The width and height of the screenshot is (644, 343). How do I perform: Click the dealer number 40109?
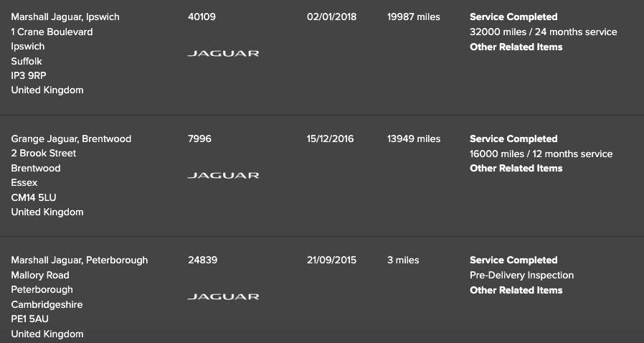coord(202,17)
